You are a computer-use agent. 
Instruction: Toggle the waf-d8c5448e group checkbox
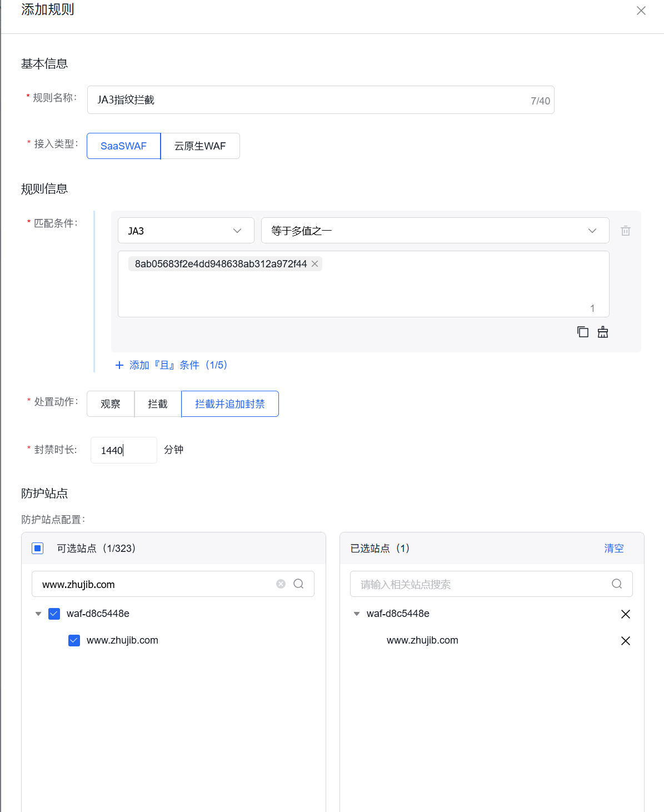click(x=54, y=614)
